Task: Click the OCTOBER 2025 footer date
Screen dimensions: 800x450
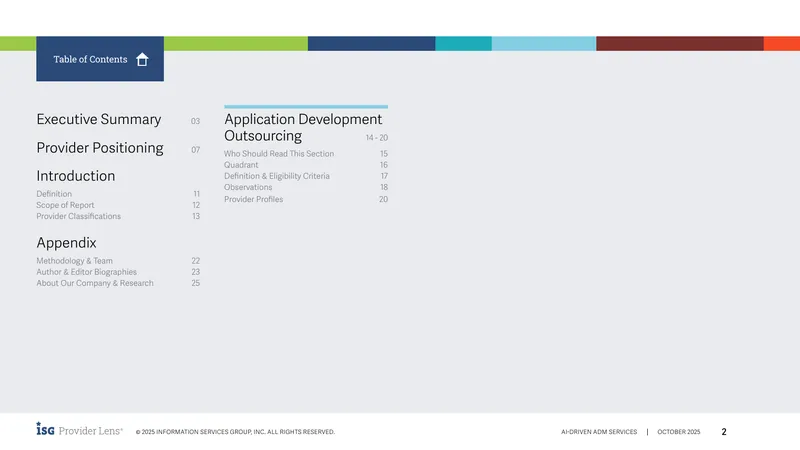Action: click(679, 432)
